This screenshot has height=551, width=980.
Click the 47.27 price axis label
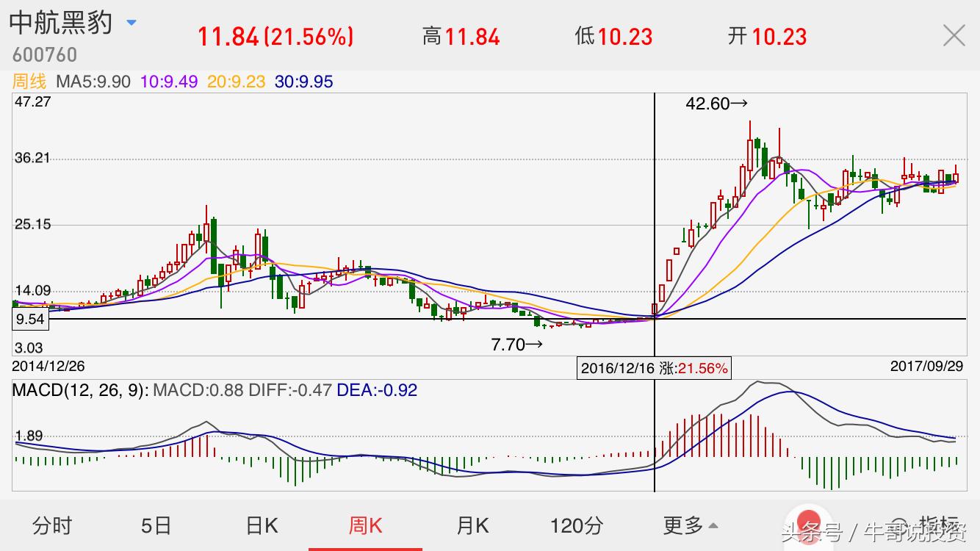(33, 101)
